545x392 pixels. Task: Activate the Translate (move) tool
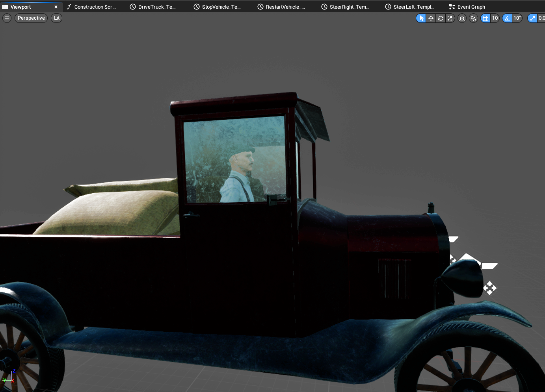coord(431,18)
